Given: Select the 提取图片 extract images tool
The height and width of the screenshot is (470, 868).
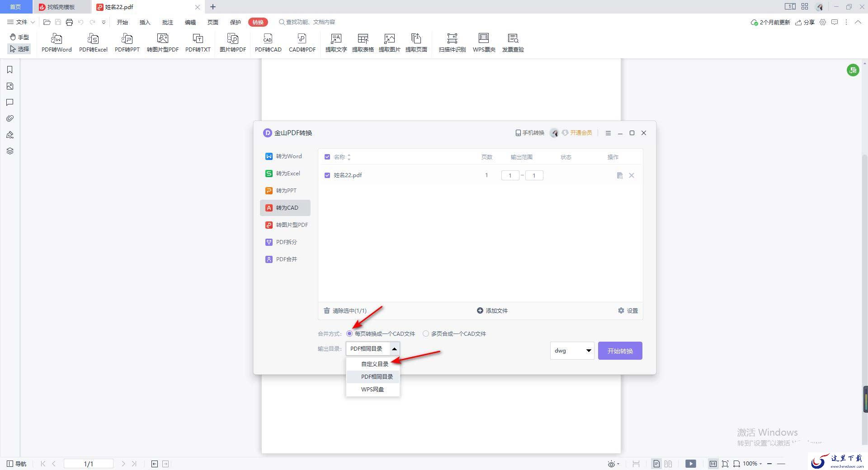Looking at the screenshot, I should point(389,43).
